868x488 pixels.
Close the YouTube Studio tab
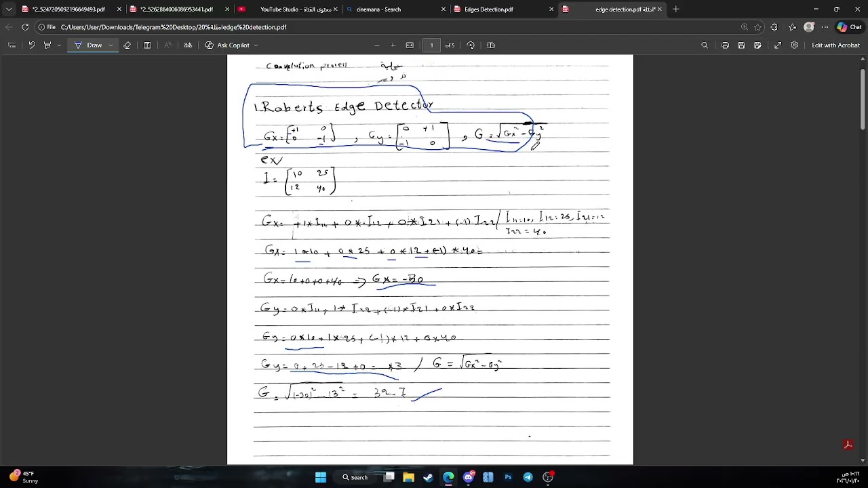[x=335, y=9]
